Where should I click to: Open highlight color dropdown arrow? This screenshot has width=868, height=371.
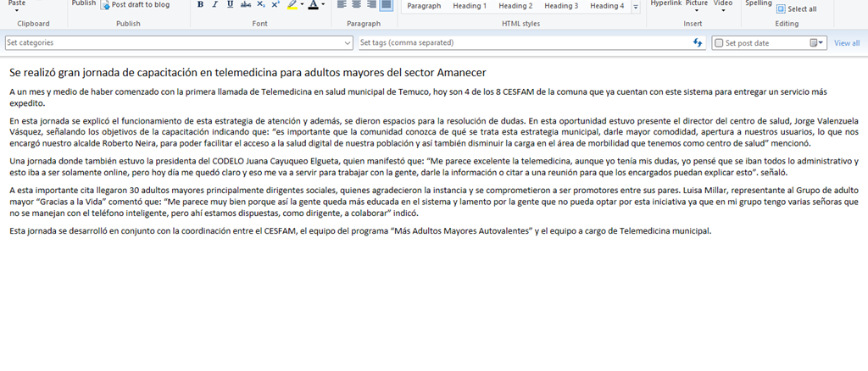pyautogui.click(x=303, y=5)
